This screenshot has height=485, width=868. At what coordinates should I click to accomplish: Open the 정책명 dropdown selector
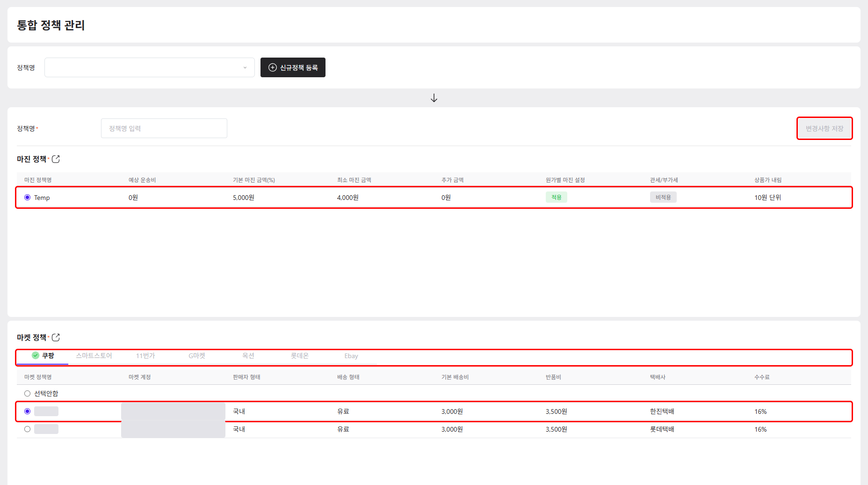tap(150, 67)
